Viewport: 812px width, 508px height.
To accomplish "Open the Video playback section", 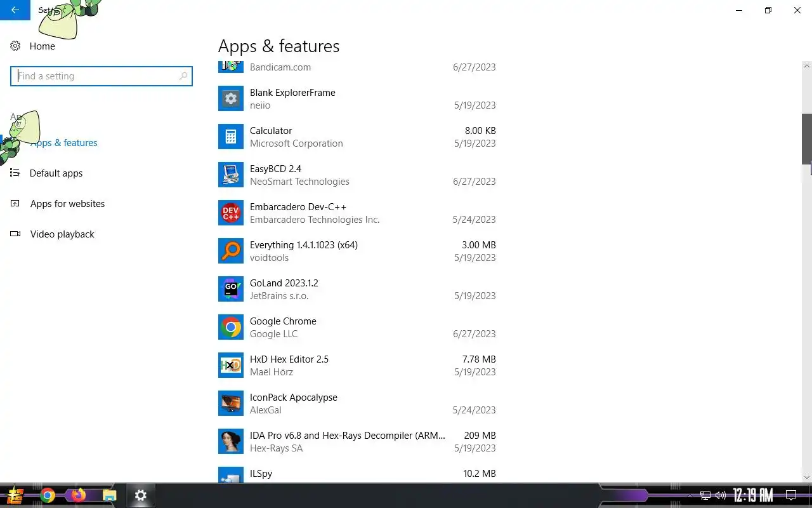I will pos(62,234).
